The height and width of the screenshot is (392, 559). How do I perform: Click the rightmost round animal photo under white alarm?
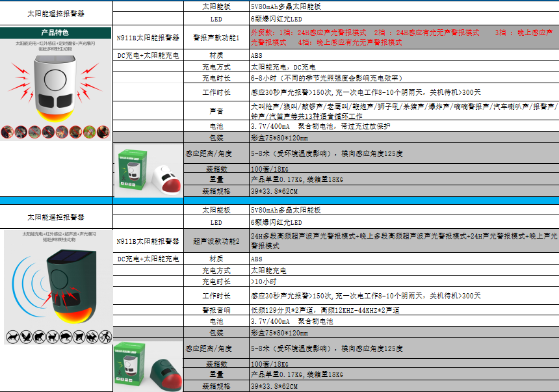[x=103, y=132]
